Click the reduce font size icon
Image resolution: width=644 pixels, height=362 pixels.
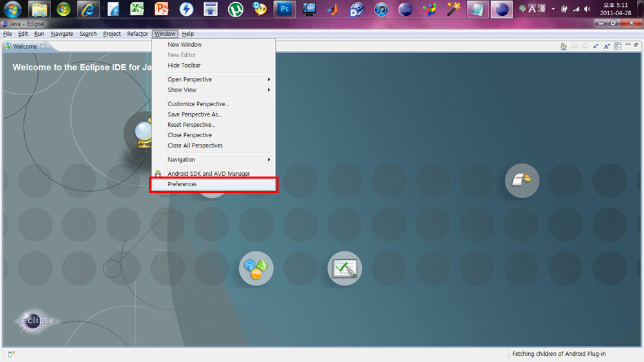[x=596, y=46]
